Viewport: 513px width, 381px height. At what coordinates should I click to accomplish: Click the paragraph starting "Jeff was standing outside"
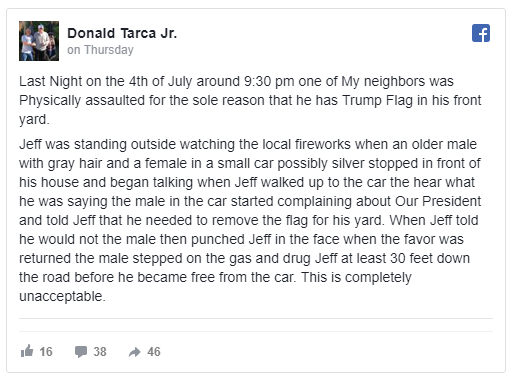tap(250, 220)
